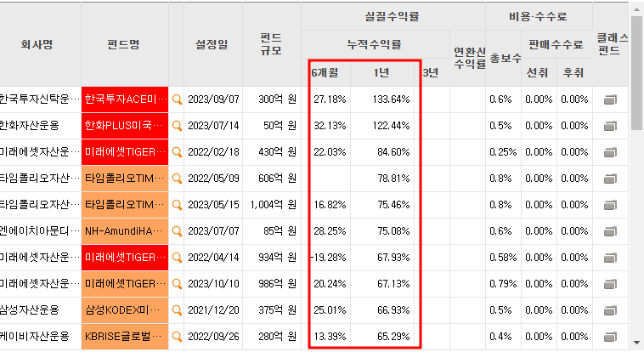The height and width of the screenshot is (352, 644).
Task: Sort by 설정일 column header
Action: pos(212,44)
